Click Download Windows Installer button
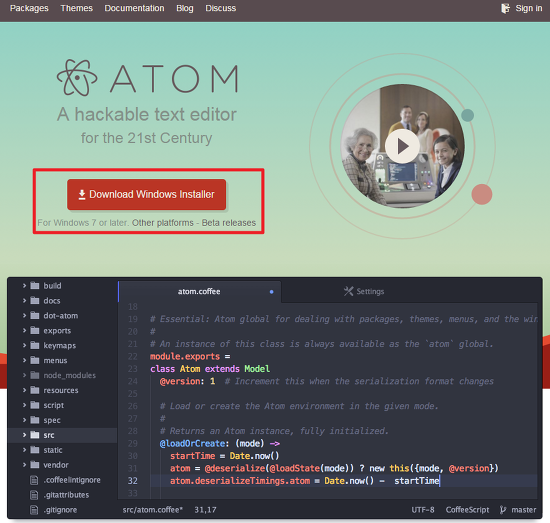550x523 pixels. point(147,195)
